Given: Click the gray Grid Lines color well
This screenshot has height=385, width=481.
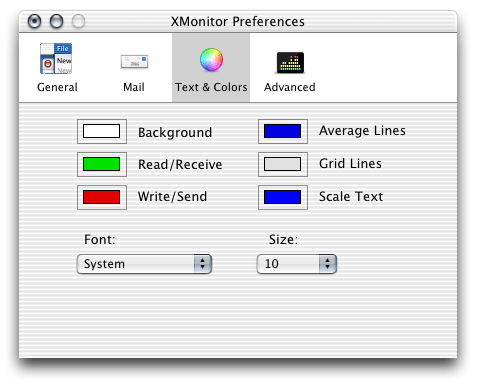Looking at the screenshot, I should [x=283, y=164].
